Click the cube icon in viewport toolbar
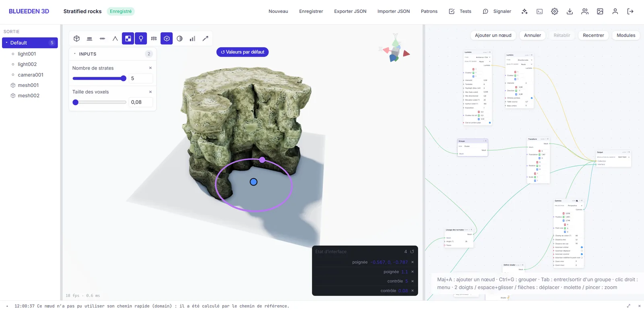This screenshot has height=310, width=644. coord(76,39)
